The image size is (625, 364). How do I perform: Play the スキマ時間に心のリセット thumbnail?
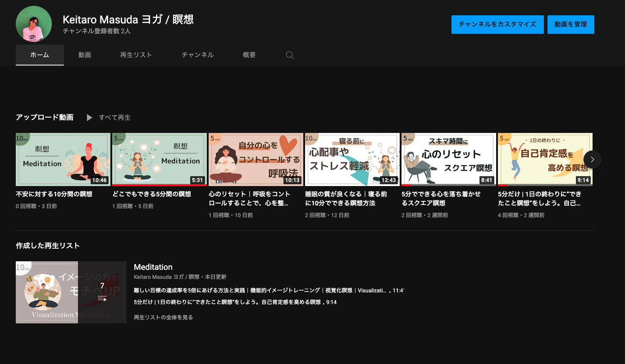[448, 159]
